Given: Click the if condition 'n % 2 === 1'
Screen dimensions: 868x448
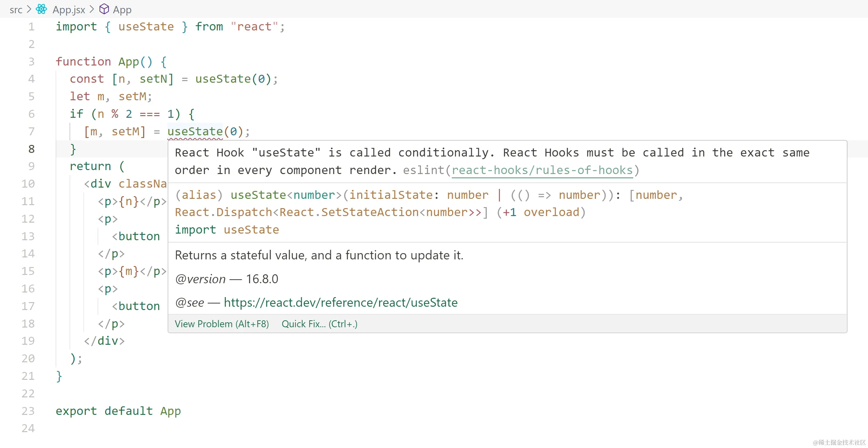Looking at the screenshot, I should (x=136, y=114).
